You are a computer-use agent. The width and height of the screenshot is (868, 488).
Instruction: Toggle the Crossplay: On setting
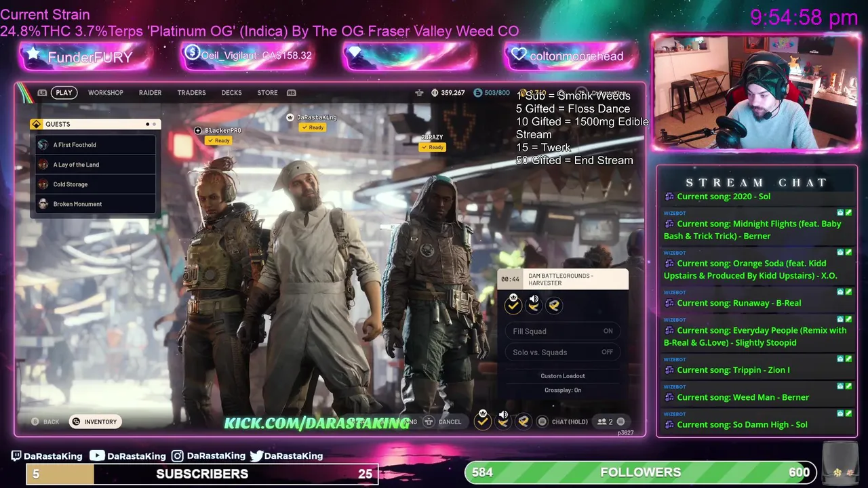pos(563,390)
